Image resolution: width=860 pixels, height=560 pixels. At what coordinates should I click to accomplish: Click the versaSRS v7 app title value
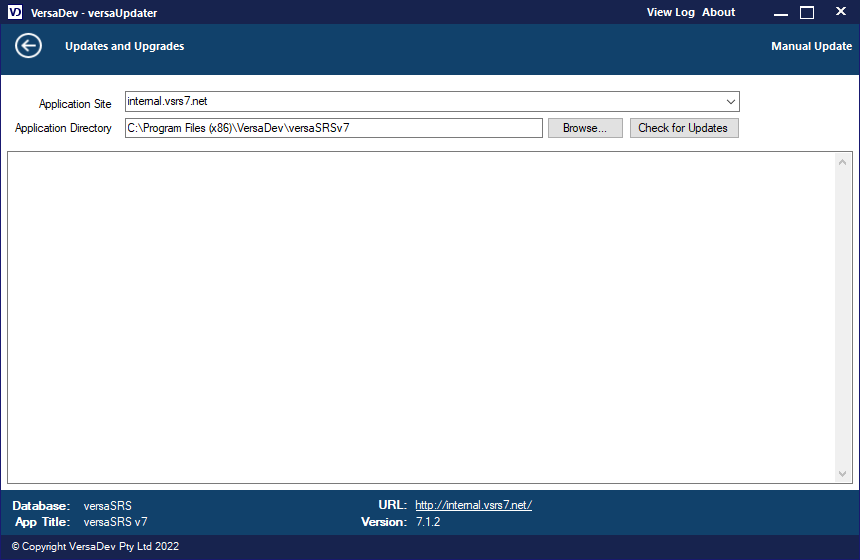coord(115,522)
